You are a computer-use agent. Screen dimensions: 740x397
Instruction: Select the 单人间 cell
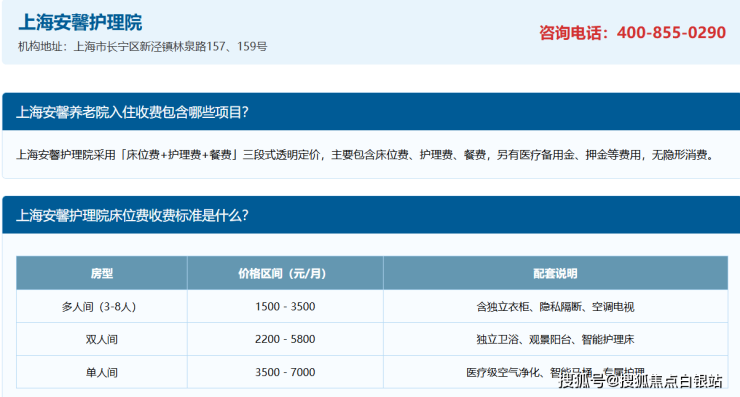[x=102, y=372]
